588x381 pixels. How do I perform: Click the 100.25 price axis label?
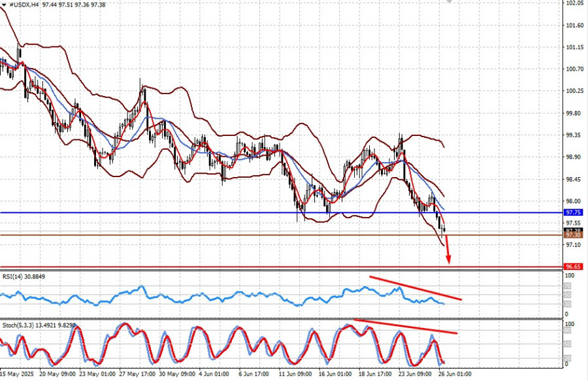tap(574, 91)
